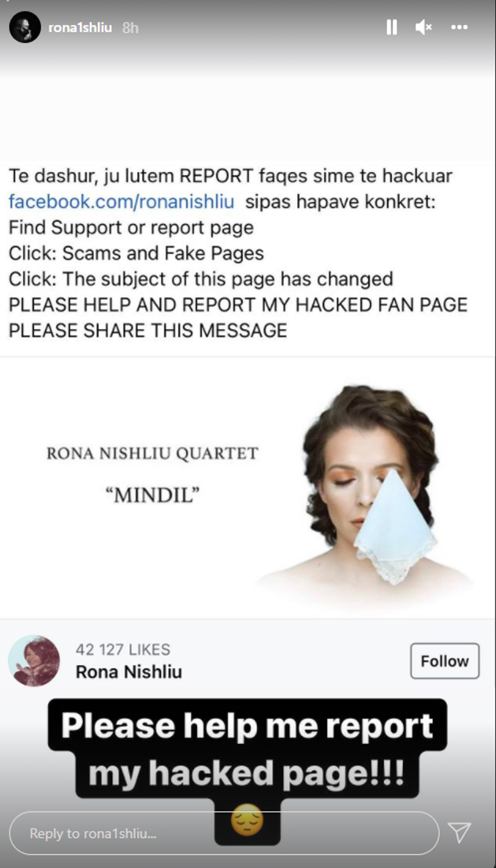Image resolution: width=496 pixels, height=868 pixels.
Task: Open the three-dot more options menu
Action: tap(459, 27)
